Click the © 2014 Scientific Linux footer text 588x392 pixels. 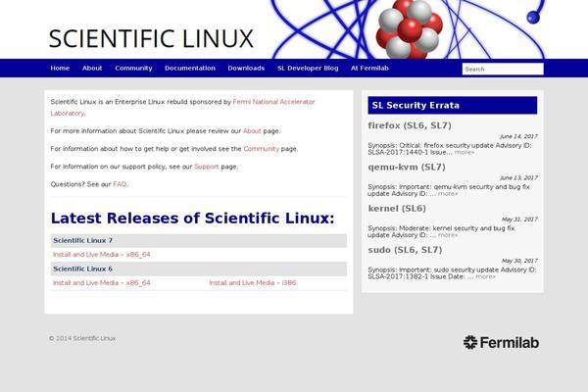tap(82, 338)
